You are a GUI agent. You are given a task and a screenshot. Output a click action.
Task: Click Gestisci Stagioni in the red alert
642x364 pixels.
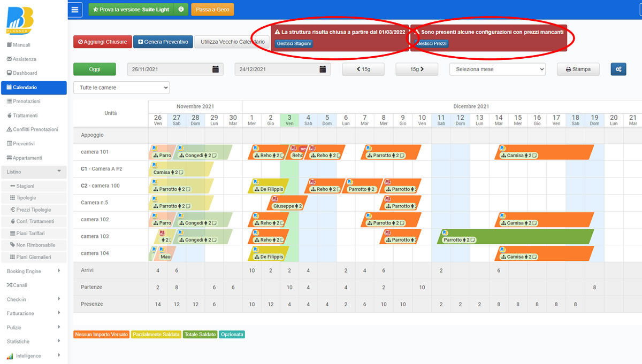[294, 44]
